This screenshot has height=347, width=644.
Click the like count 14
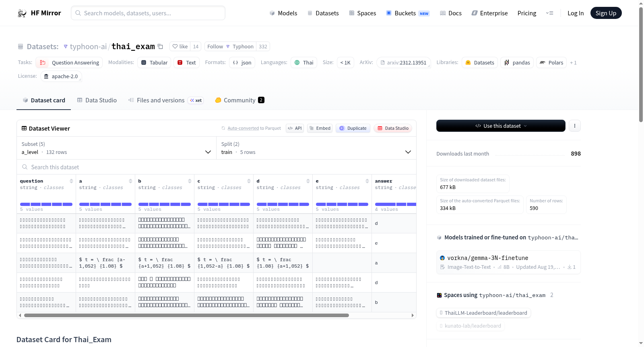click(196, 46)
